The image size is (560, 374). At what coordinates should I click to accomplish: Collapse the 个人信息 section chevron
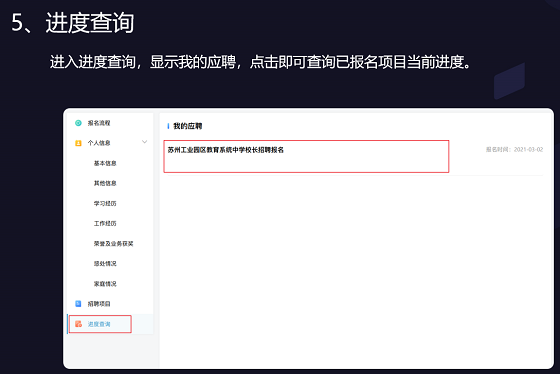(x=144, y=142)
